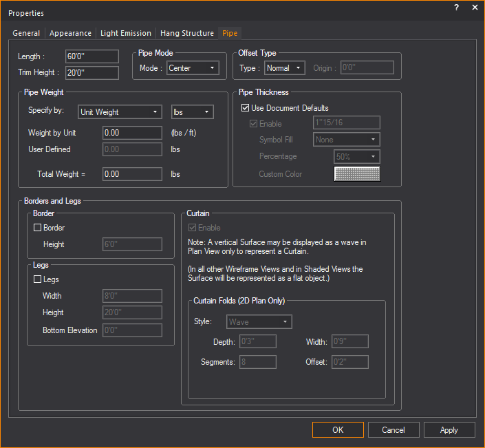The width and height of the screenshot is (485, 448).
Task: Uncheck Use Document Defaults checkbox
Action: [x=246, y=108]
